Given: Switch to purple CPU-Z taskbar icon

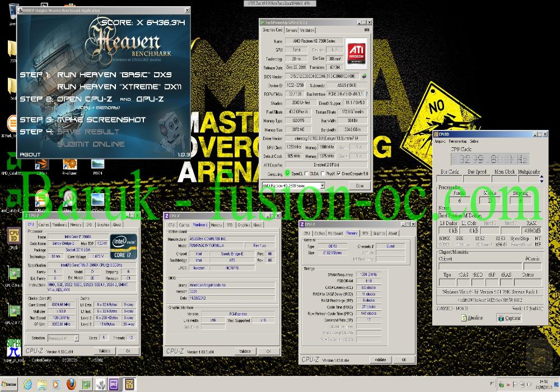Looking at the screenshot, I should click(115, 385).
